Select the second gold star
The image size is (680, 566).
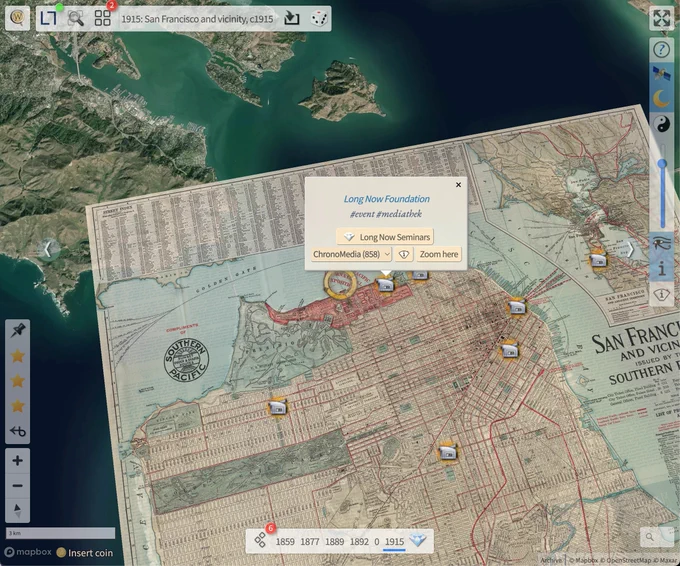[17, 381]
